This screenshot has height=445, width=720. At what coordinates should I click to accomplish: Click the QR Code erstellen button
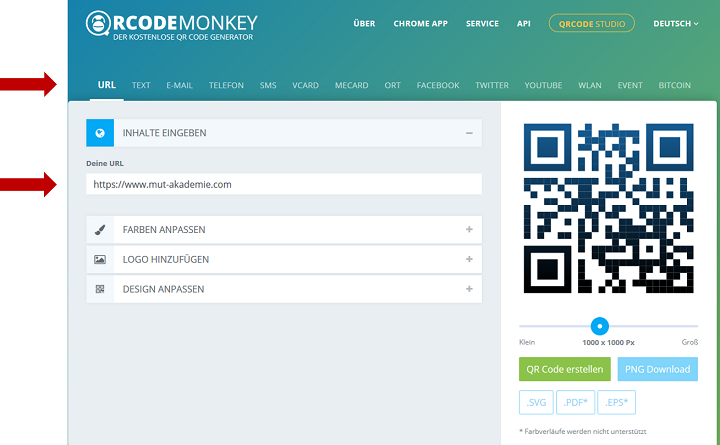point(565,369)
